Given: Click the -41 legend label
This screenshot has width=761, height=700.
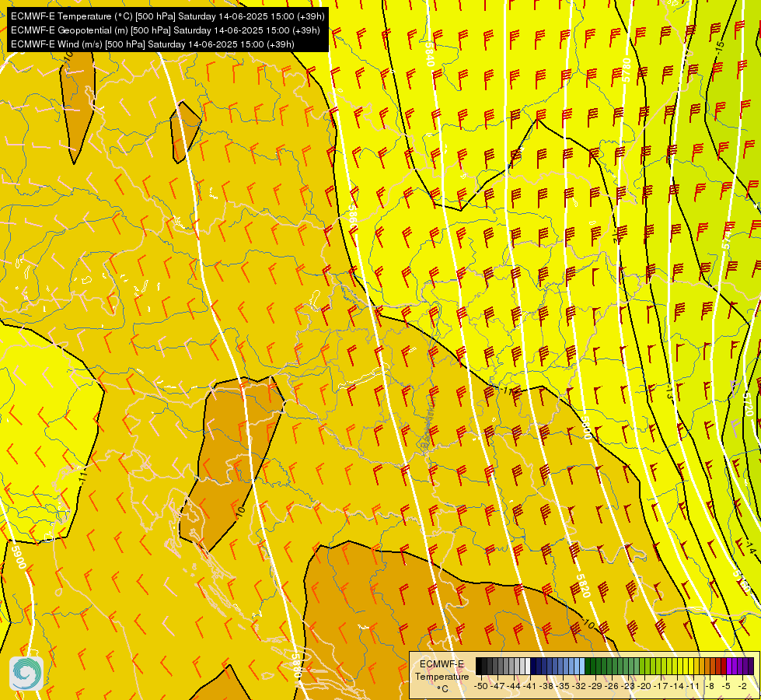Looking at the screenshot, I should 530,686.
